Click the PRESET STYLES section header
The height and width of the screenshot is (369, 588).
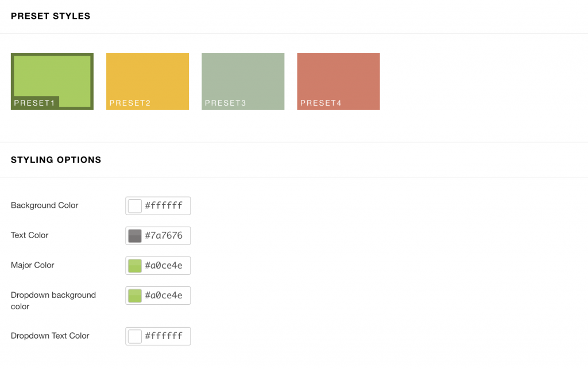coord(51,16)
